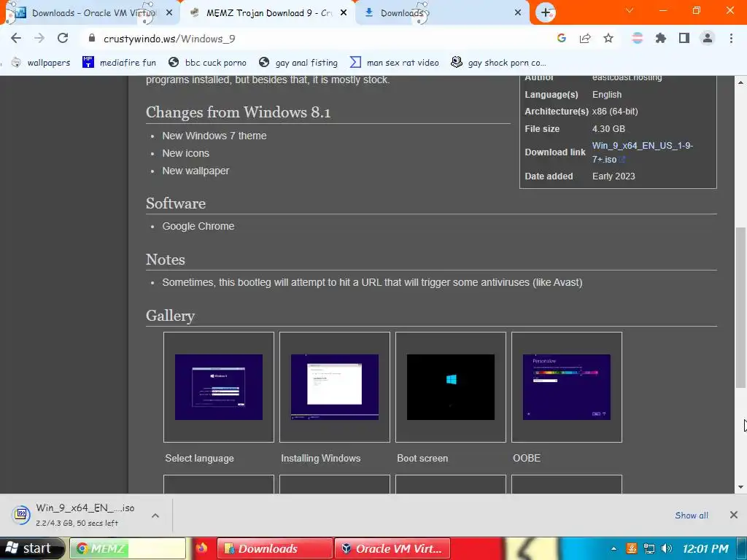Open the OOBE gallery thumbnail

click(x=566, y=387)
